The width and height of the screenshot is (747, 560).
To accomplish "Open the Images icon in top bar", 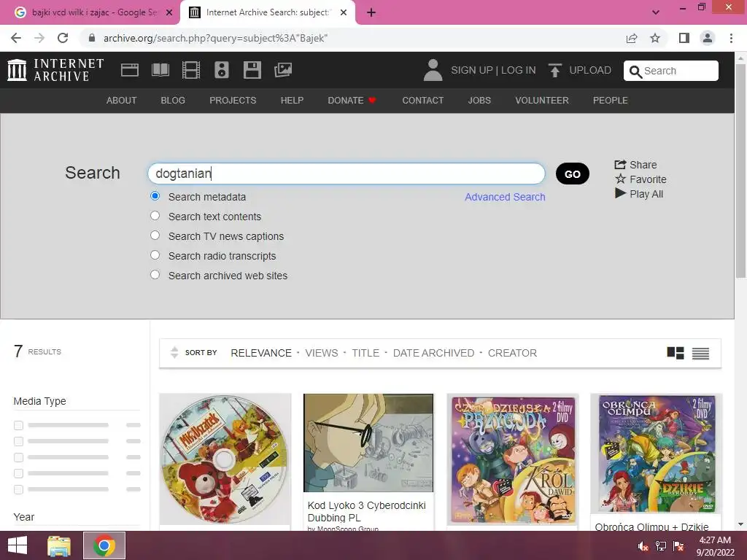I will point(283,70).
